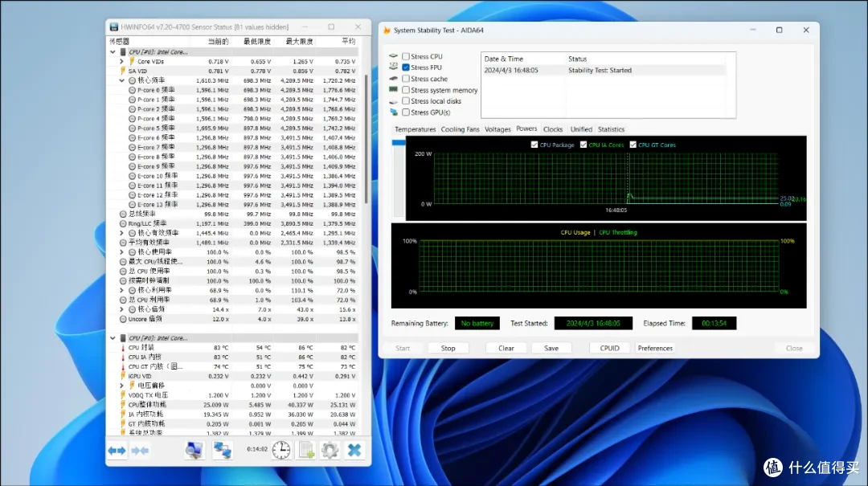Toggle CPU IA Cores graph checkbox

click(x=583, y=145)
